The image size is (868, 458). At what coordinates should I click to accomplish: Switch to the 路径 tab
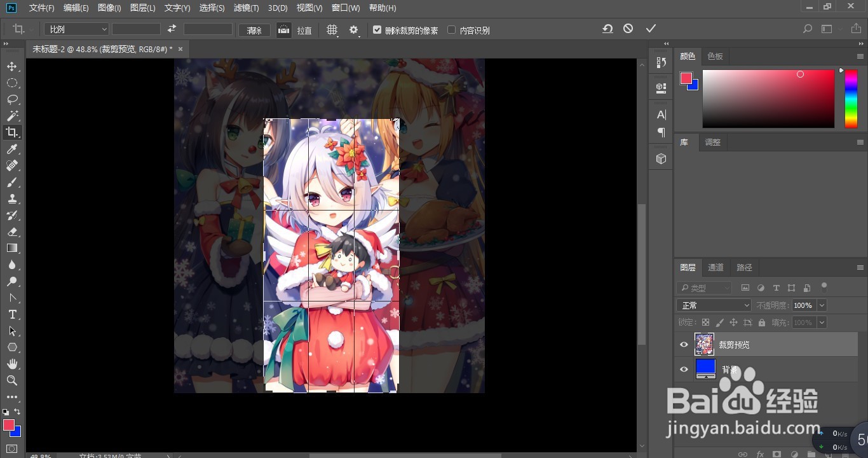coord(744,268)
